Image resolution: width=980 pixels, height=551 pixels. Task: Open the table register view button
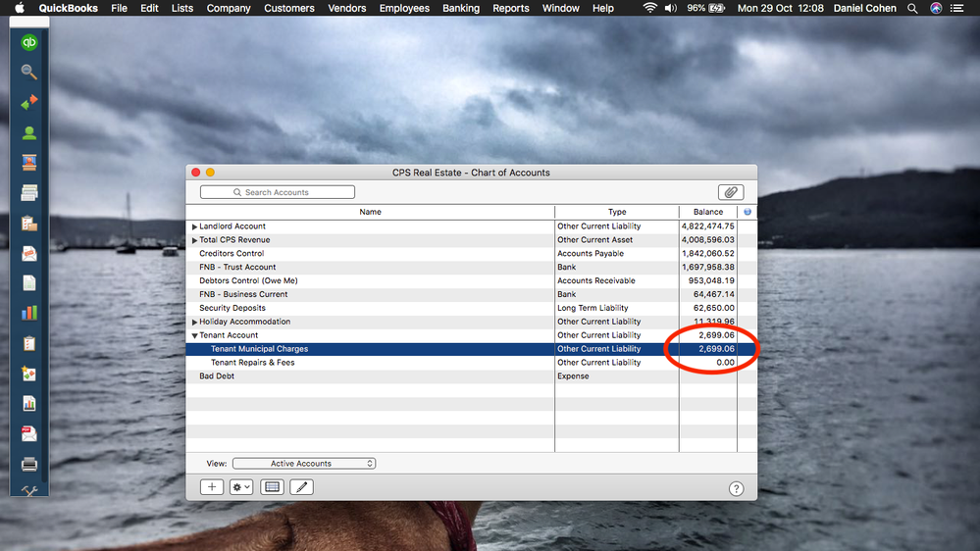point(272,487)
